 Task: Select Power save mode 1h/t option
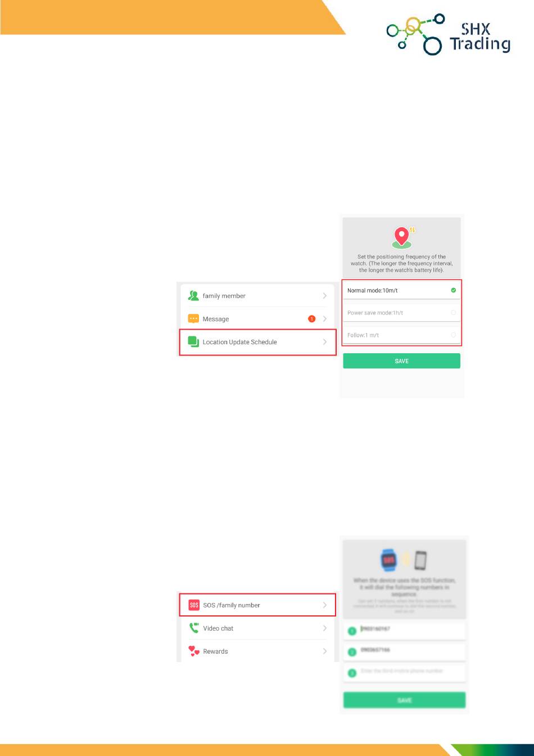[x=401, y=313]
